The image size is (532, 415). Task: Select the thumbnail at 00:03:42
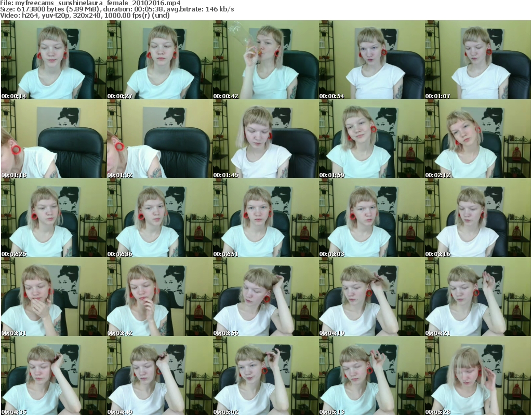coord(160,297)
